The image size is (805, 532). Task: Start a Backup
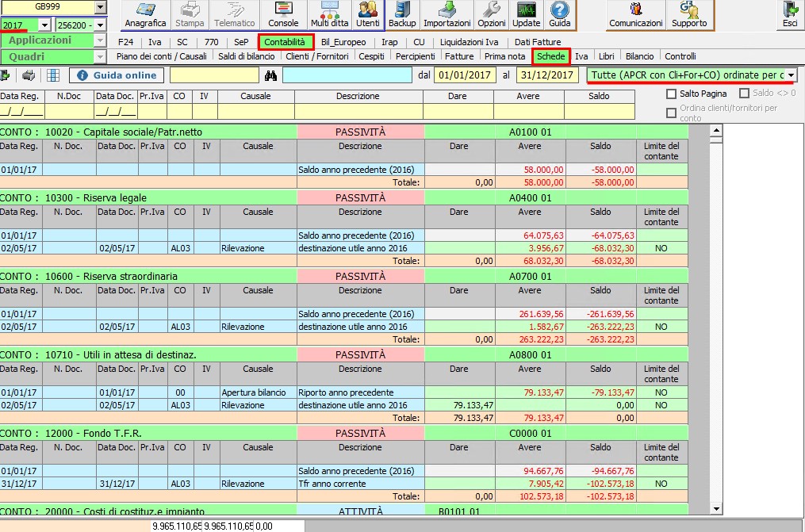[x=402, y=15]
